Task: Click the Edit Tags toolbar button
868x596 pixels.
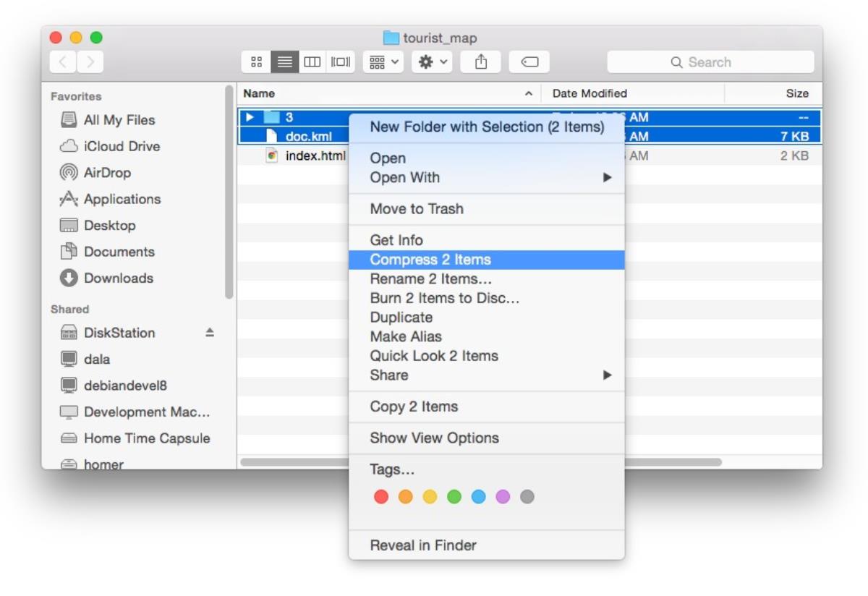Action: click(x=529, y=62)
